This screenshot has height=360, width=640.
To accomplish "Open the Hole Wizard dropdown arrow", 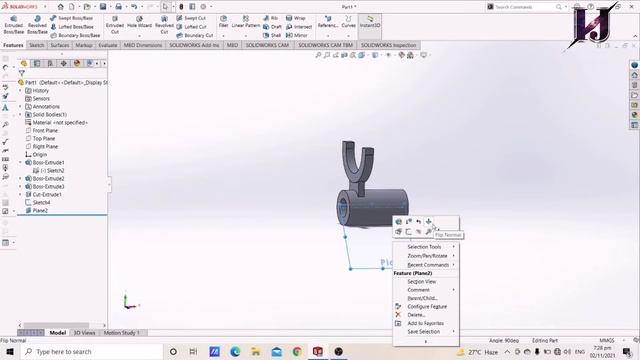I will tap(139, 36).
